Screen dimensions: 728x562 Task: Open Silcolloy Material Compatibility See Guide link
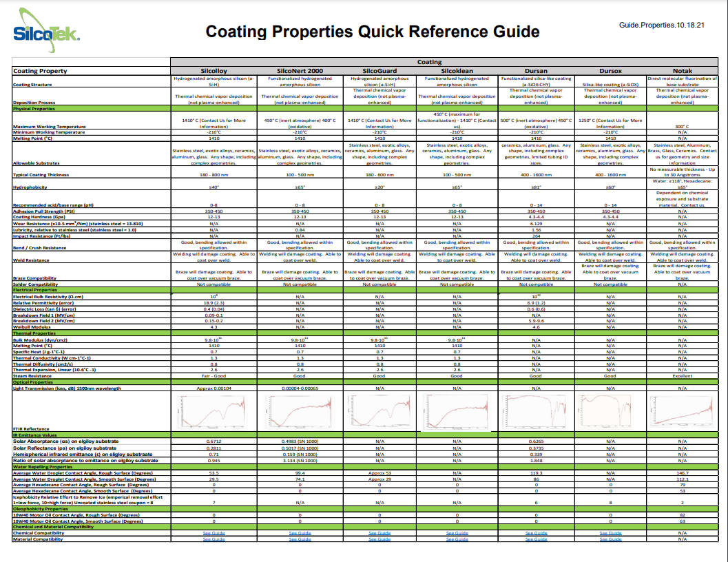(x=214, y=539)
